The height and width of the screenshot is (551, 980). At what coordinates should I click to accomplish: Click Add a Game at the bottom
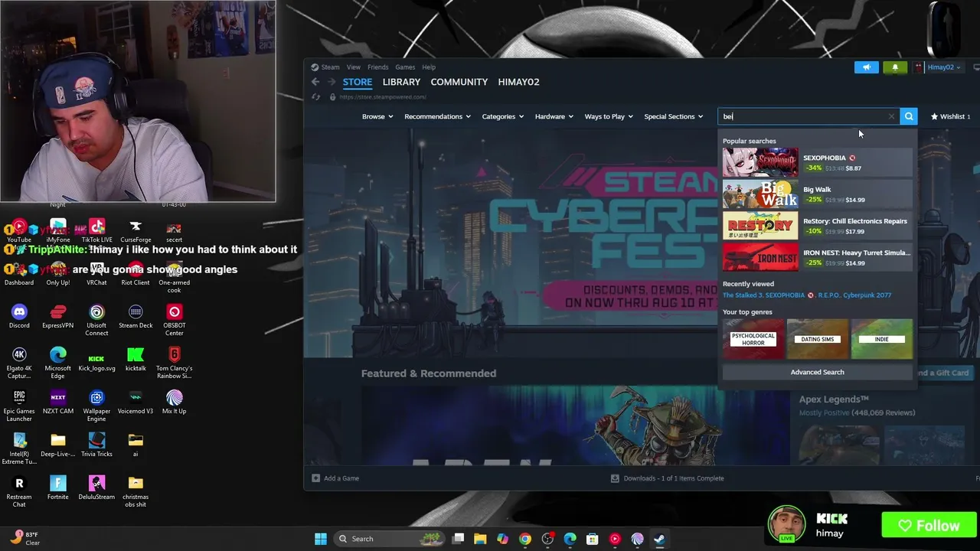335,478
